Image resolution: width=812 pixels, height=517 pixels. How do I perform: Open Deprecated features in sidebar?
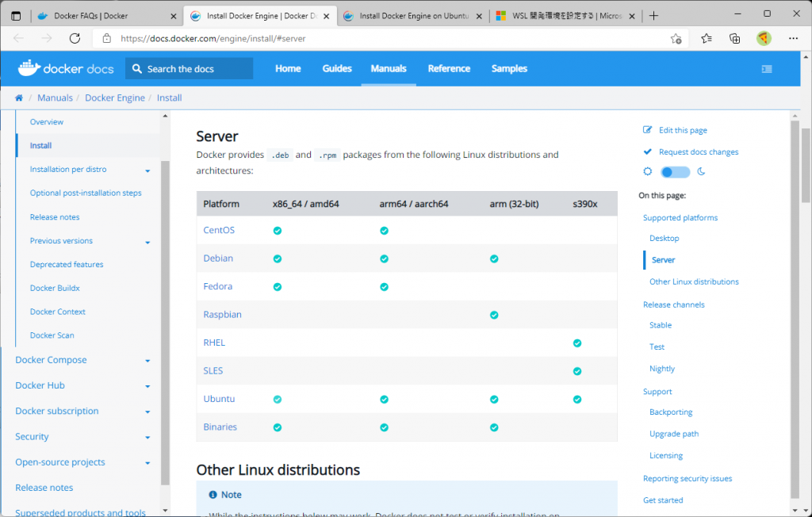click(67, 264)
